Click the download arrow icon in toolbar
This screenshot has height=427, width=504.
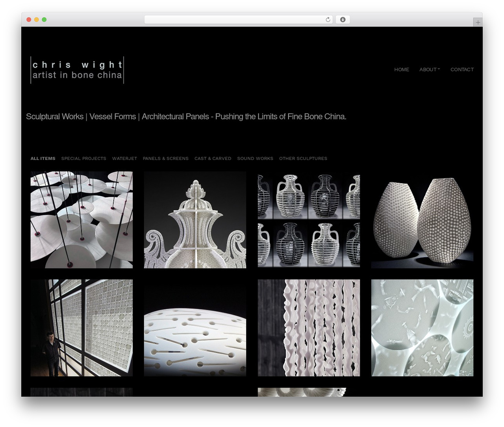343,20
